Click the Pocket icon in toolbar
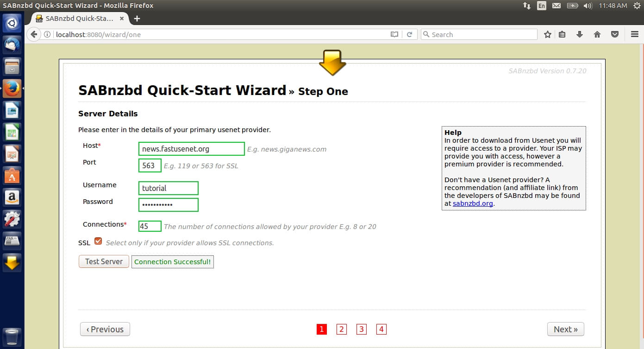This screenshot has width=644, height=349. (x=615, y=34)
